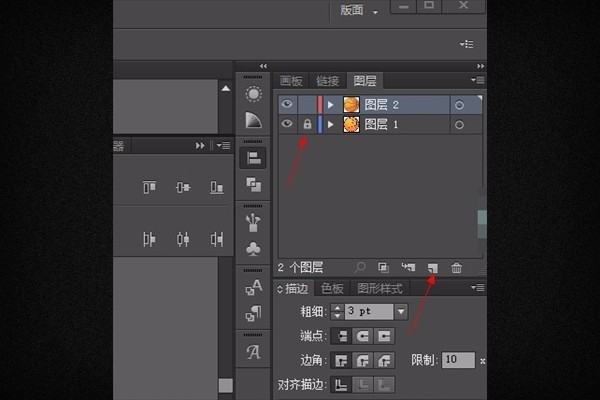Click the vertical align bottom icon
The image size is (600, 400).
pyautogui.click(x=217, y=187)
